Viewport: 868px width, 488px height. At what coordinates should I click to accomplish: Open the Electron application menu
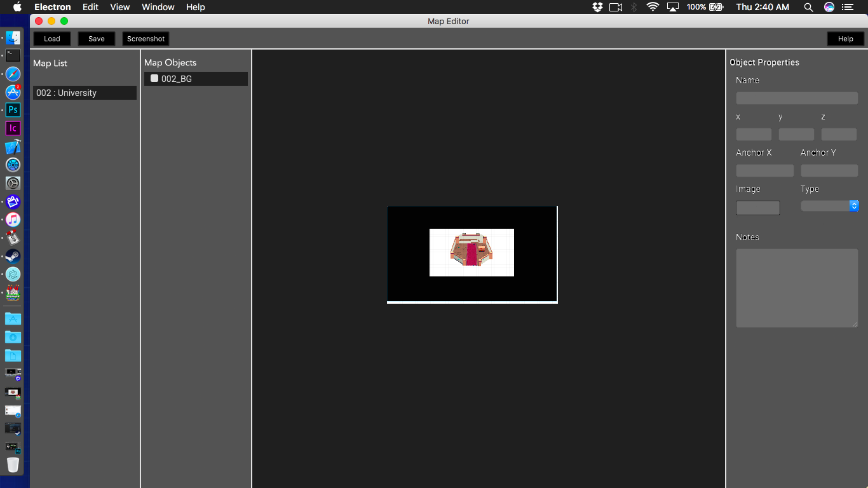click(x=53, y=7)
